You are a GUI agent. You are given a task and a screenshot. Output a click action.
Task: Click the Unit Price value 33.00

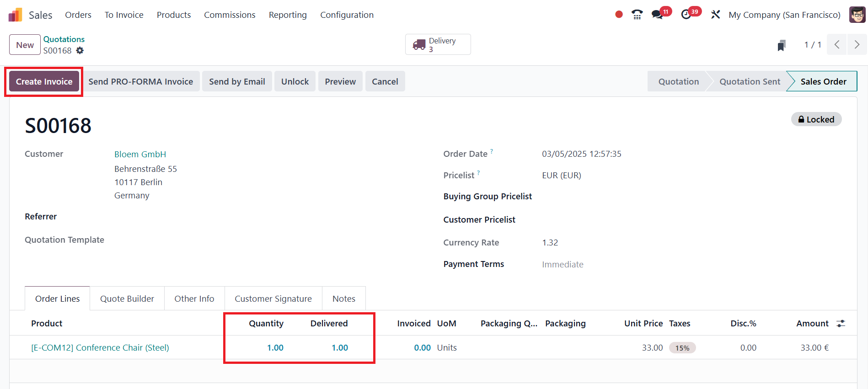[x=653, y=348]
